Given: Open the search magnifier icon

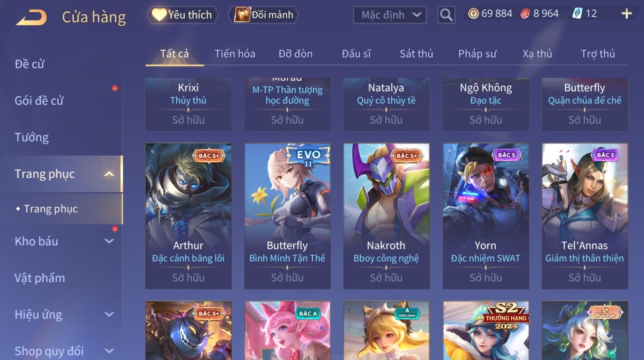Looking at the screenshot, I should pos(446,15).
